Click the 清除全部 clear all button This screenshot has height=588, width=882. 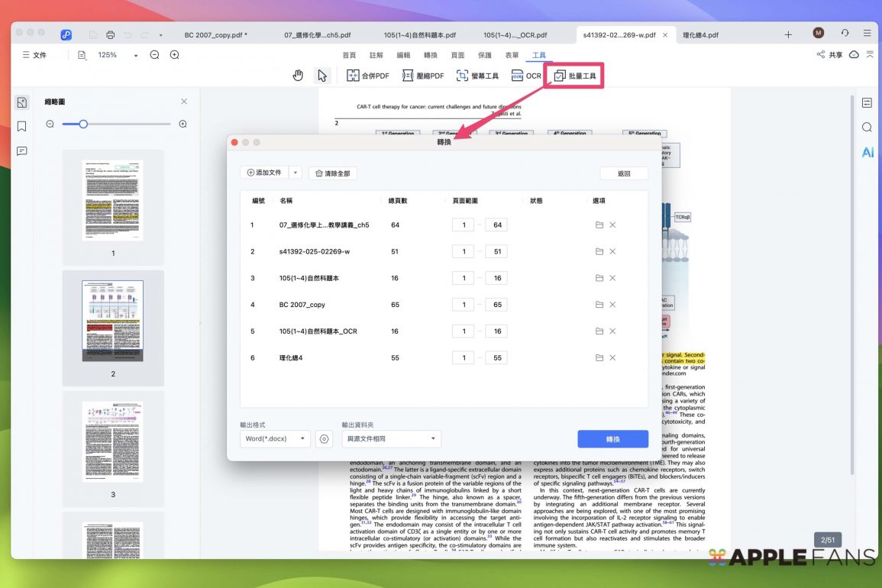[x=332, y=173]
